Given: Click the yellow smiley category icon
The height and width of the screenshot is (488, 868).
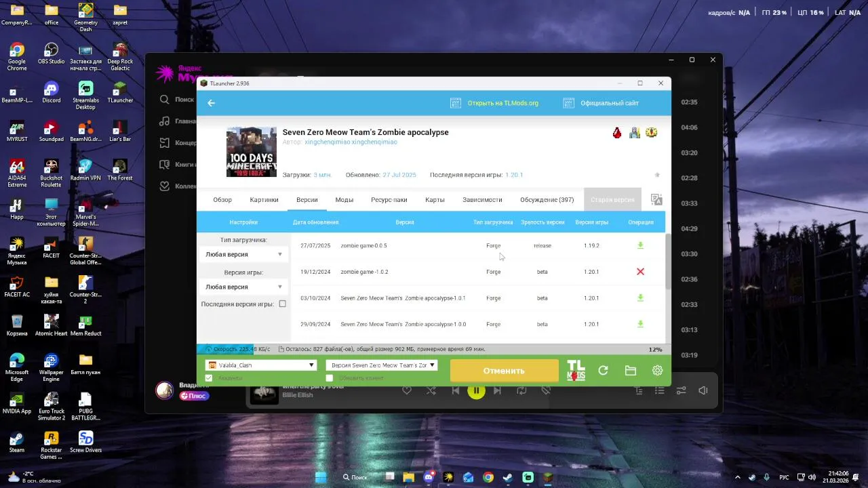Looking at the screenshot, I should (651, 132).
